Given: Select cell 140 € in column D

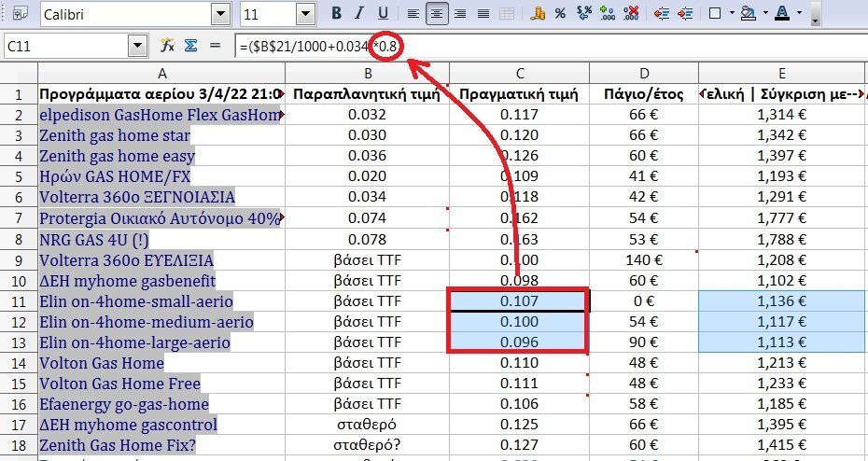Looking at the screenshot, I should (x=644, y=260).
